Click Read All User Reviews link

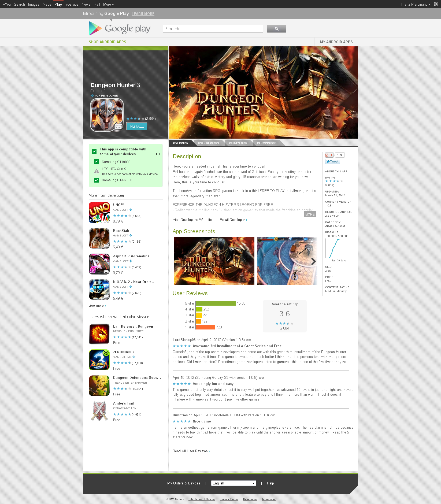point(191,451)
